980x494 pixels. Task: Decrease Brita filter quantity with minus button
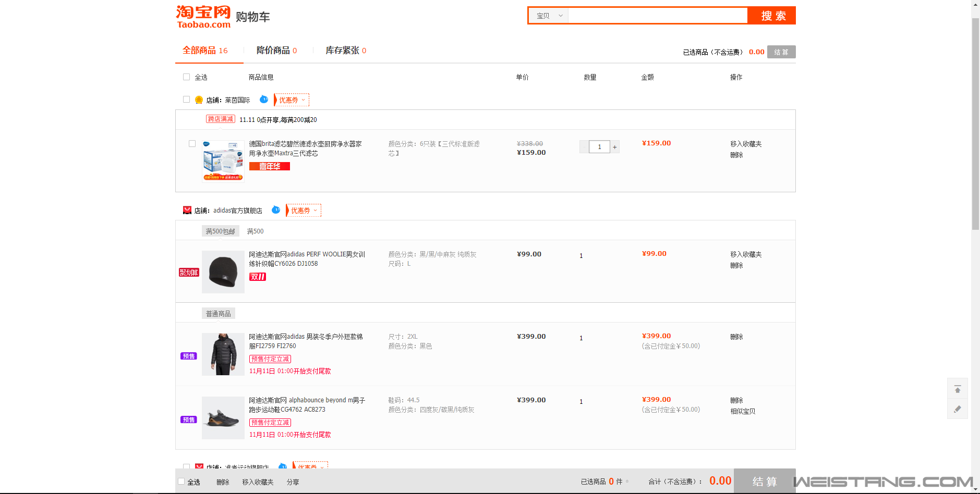pos(584,147)
